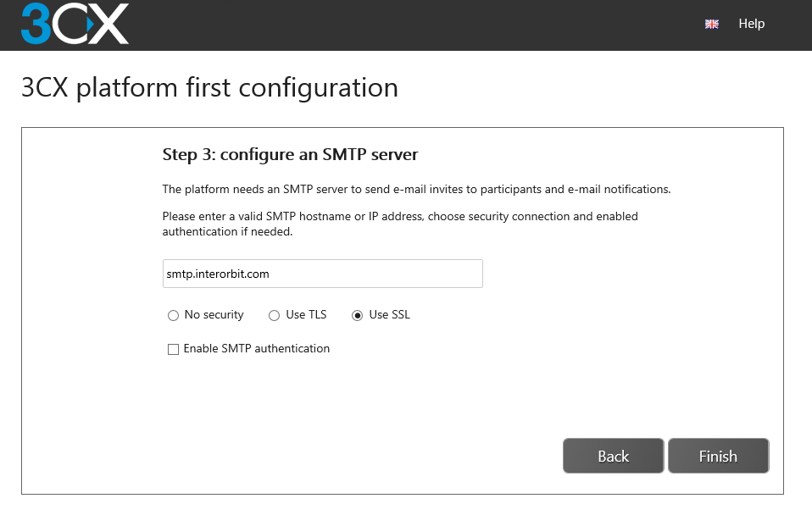Click the UK flag language icon

(712, 25)
